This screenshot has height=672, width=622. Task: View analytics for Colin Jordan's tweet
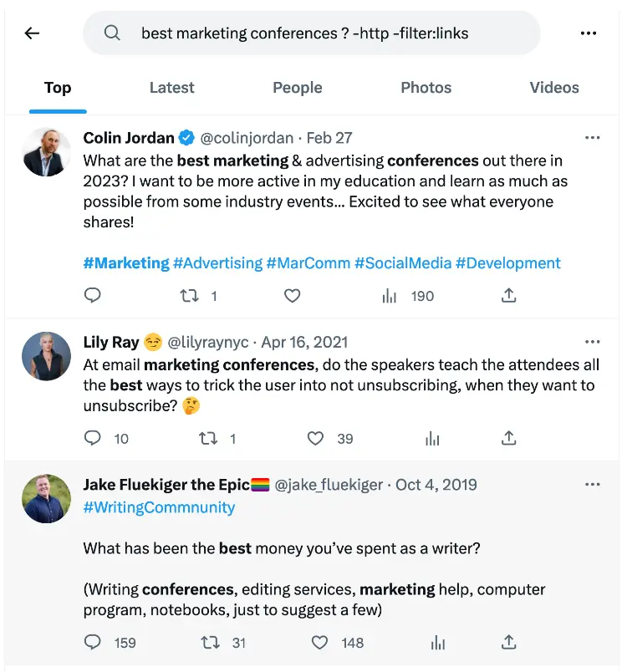tap(389, 295)
